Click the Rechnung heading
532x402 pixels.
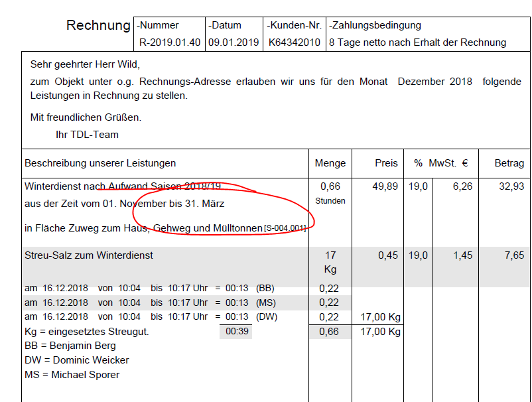[98, 26]
